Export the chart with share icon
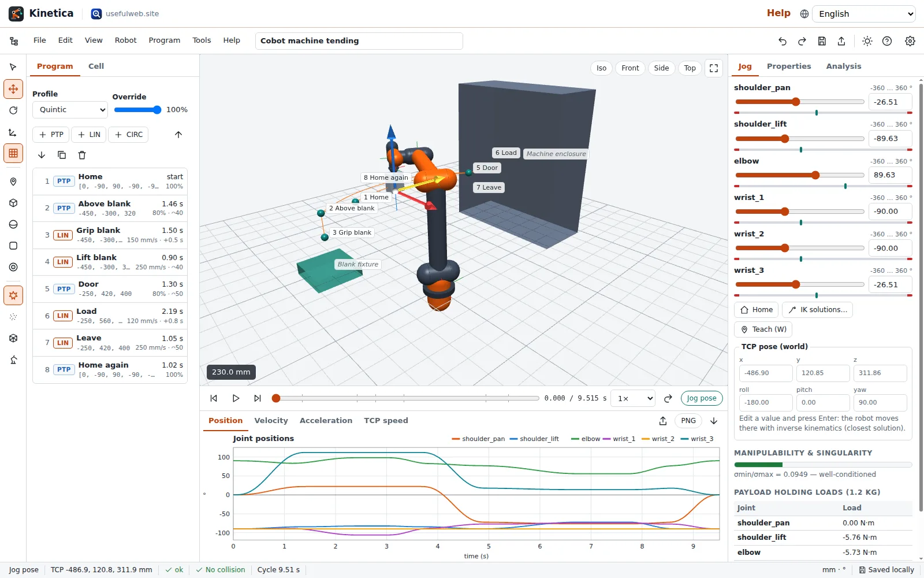The image size is (924, 578). (663, 421)
